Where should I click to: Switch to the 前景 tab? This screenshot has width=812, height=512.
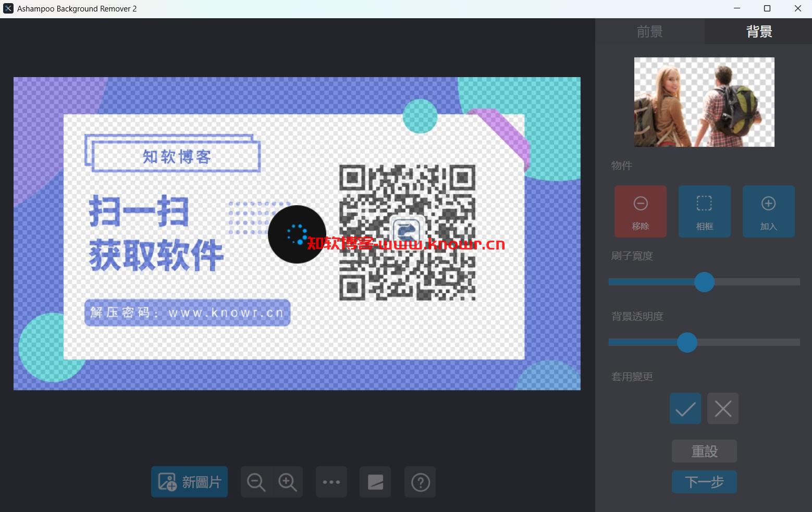649,32
